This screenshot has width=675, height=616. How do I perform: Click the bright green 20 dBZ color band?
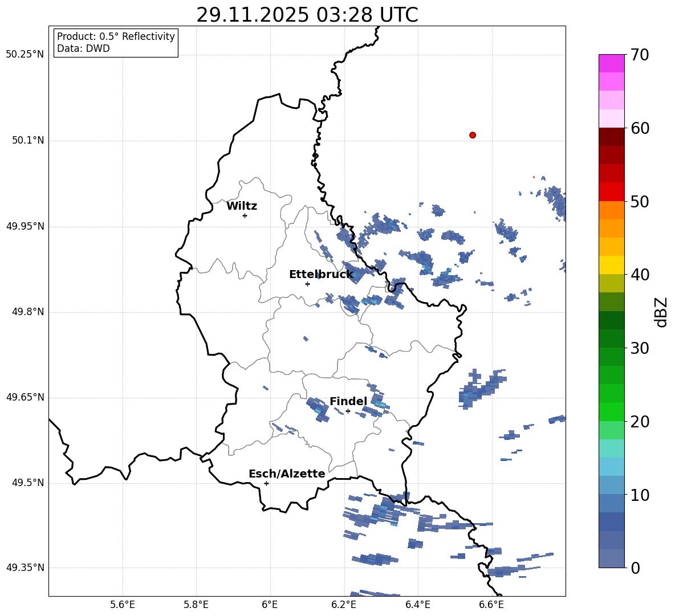pyautogui.click(x=611, y=411)
